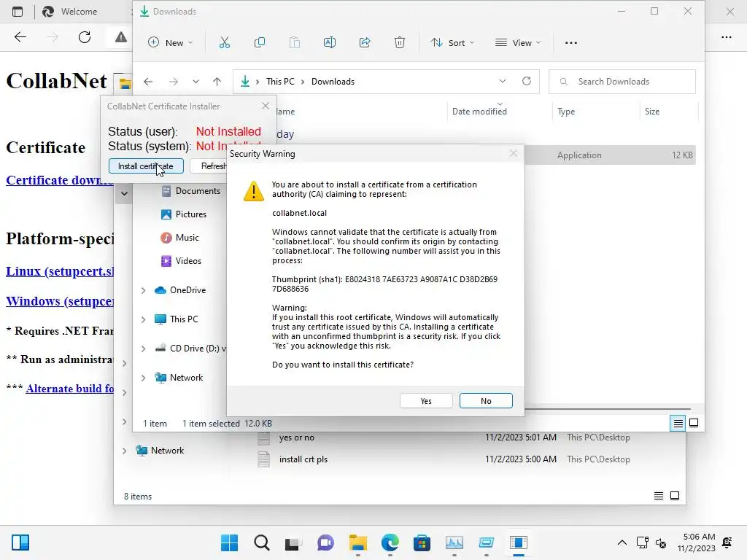Click the not secure warning icon

click(x=121, y=37)
